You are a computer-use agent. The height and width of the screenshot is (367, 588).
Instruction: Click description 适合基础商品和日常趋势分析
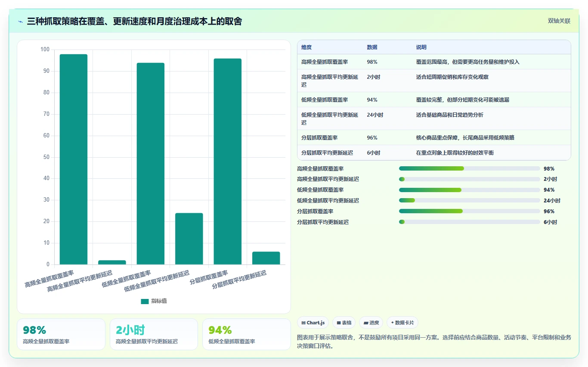(449, 115)
